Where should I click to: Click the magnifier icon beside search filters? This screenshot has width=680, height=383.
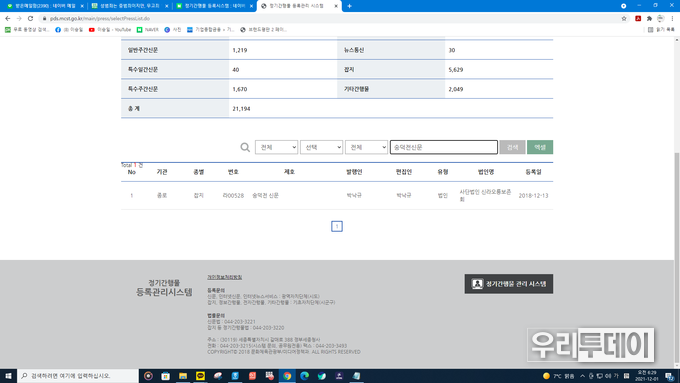click(245, 147)
